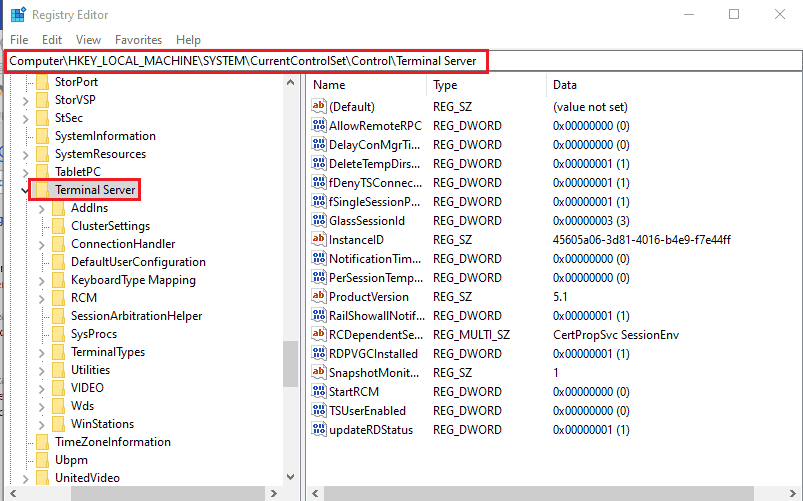Expand the KeyboardType Mapping subkey
This screenshot has height=501, width=803.
click(41, 281)
